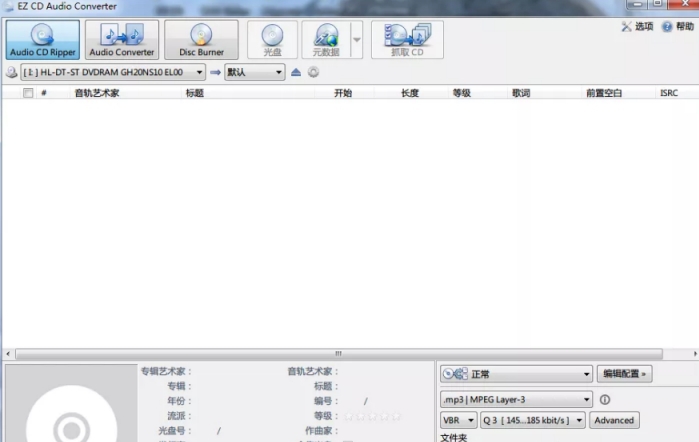699x442 pixels.
Task: Click the scrollbar left arrow
Action: point(8,354)
